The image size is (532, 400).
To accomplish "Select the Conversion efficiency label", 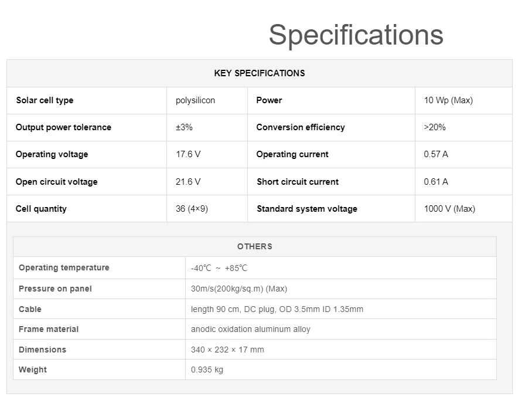I will [300, 127].
